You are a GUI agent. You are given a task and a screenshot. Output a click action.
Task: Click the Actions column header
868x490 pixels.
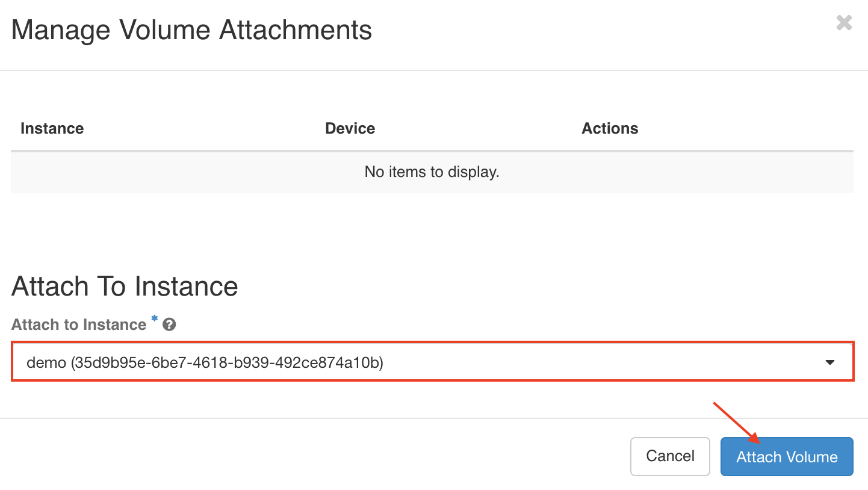(x=610, y=128)
